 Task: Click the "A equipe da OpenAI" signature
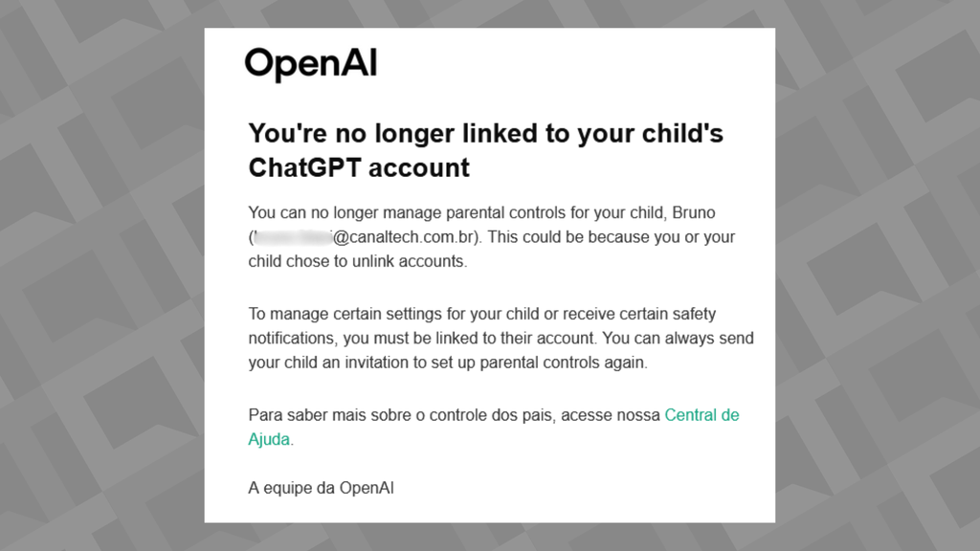coord(321,488)
